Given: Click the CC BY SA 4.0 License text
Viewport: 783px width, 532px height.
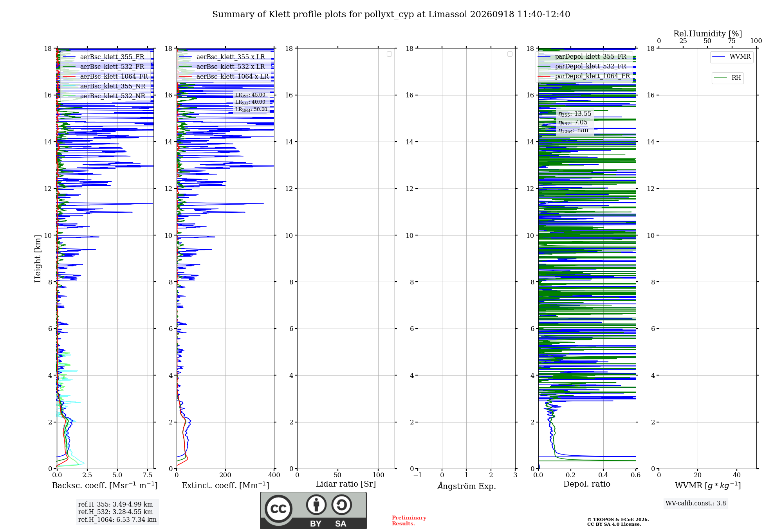Looking at the screenshot, I should (614, 524).
